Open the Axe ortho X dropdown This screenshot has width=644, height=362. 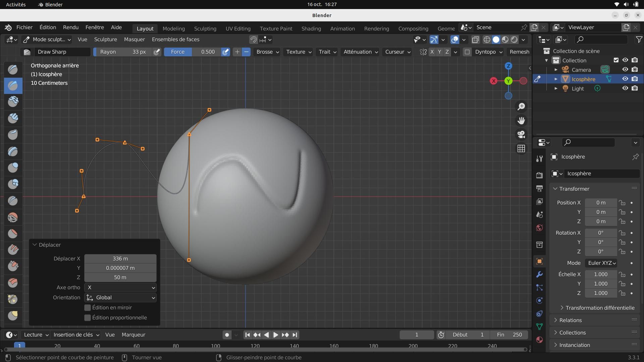[120, 288]
